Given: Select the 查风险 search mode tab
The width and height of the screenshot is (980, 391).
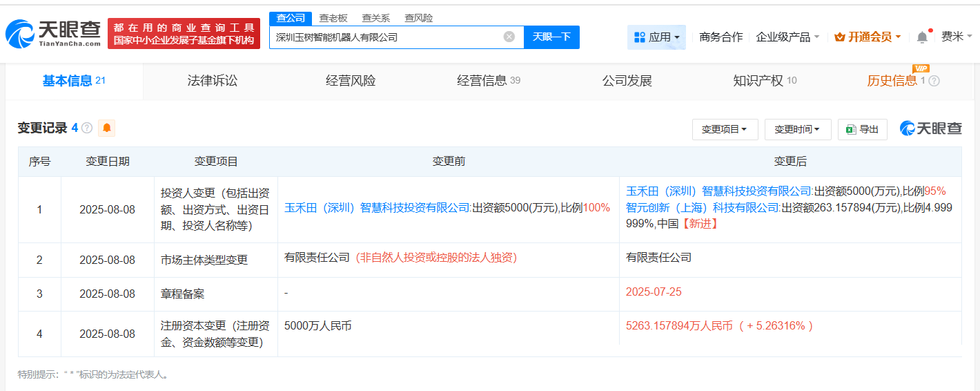Looking at the screenshot, I should click(x=419, y=18).
